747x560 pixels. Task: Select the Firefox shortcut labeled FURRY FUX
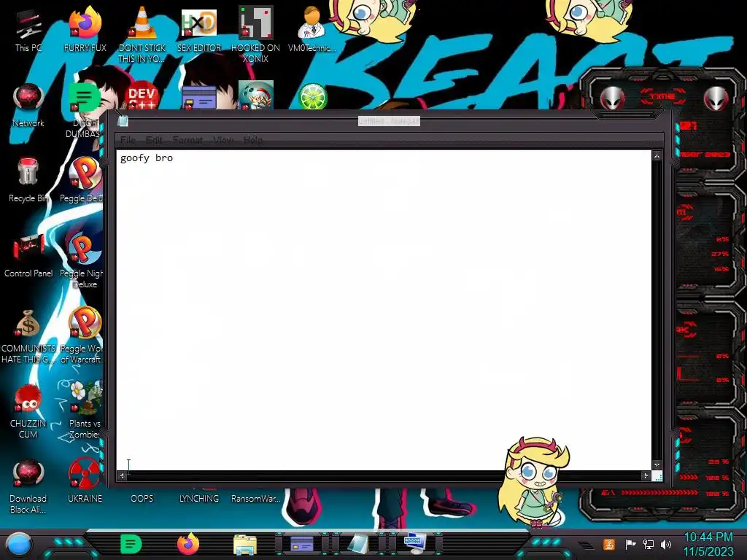[85, 29]
